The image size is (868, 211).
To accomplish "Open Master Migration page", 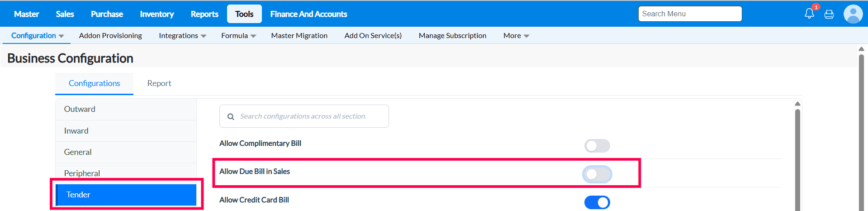I will pos(299,35).
